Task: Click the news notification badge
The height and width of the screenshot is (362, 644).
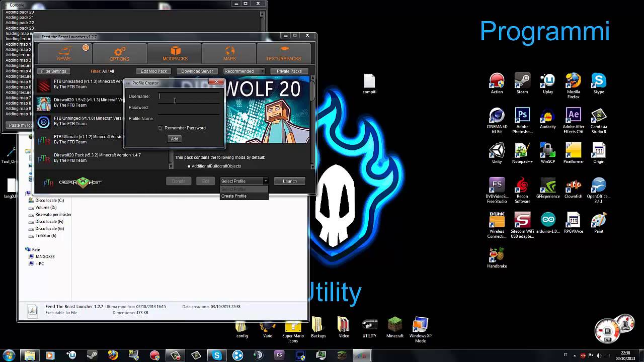Action: click(86, 48)
